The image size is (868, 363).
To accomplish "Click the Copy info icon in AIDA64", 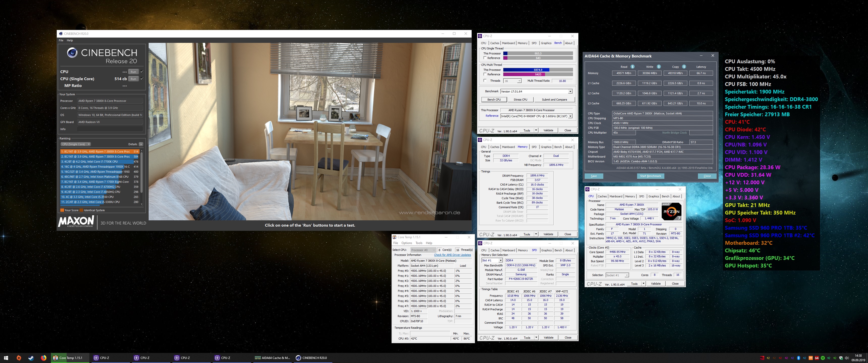I will tap(684, 67).
